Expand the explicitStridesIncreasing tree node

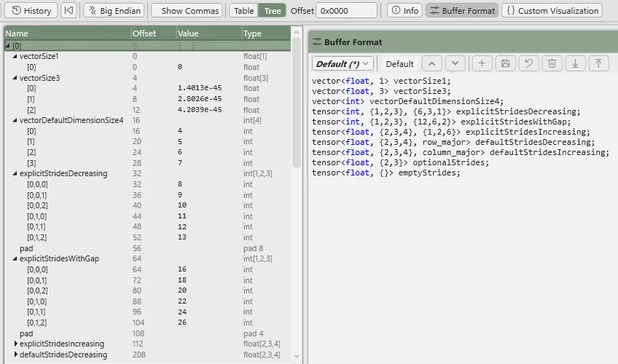[x=16, y=344]
